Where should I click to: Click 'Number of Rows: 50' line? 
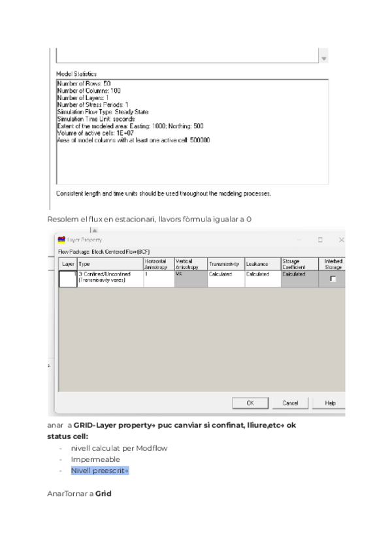point(84,84)
